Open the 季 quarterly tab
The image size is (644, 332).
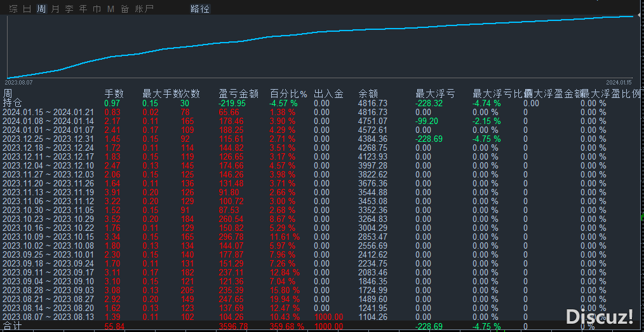69,9
